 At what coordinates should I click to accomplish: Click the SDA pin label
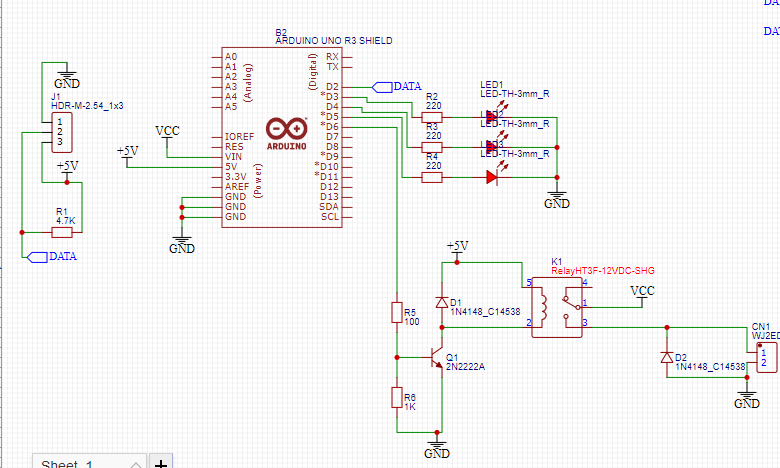pyautogui.click(x=329, y=207)
